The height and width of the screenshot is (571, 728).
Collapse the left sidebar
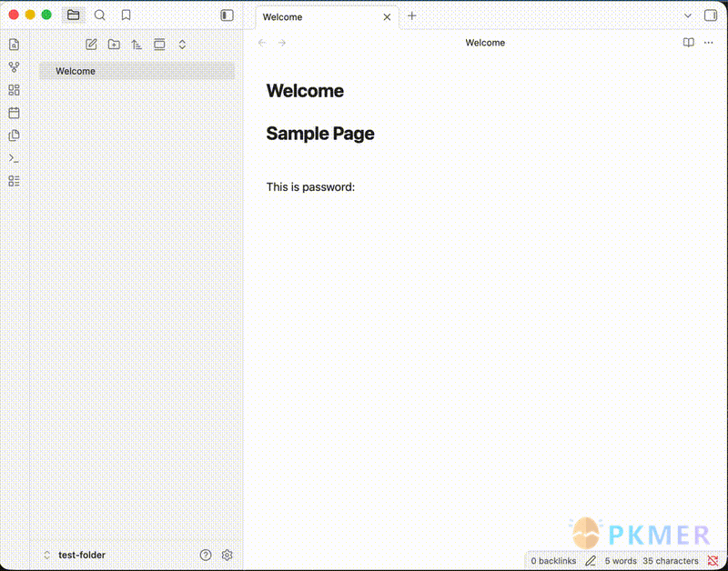(x=227, y=15)
